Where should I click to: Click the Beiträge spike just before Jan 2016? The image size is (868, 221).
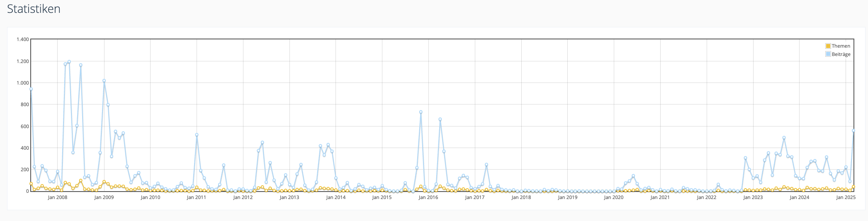point(421,112)
